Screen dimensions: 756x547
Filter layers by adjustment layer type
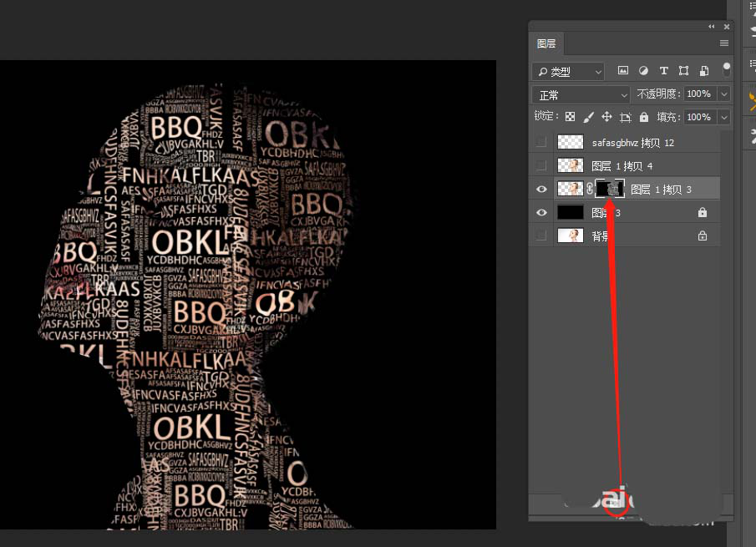[x=643, y=71]
